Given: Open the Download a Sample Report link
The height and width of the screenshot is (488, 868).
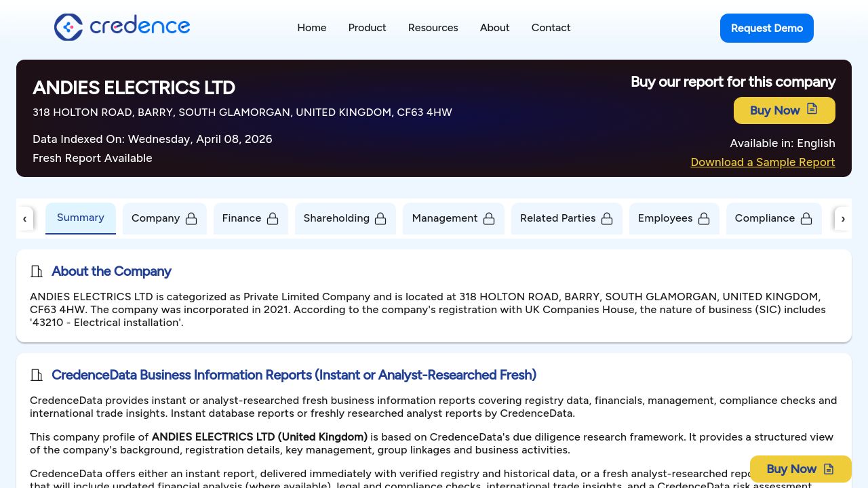Looking at the screenshot, I should point(763,162).
